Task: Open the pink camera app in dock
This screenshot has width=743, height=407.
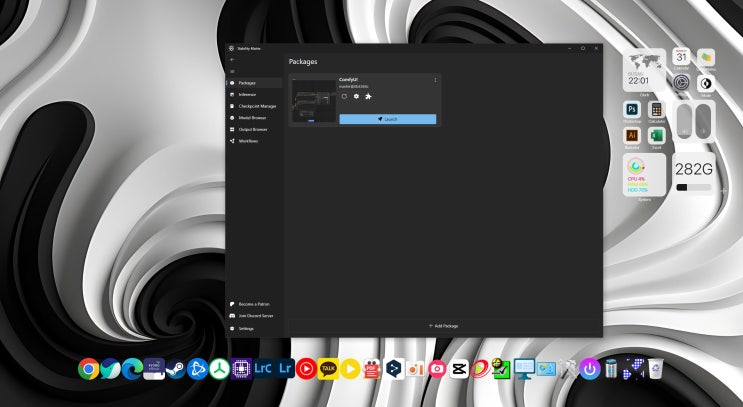Action: pos(437,369)
